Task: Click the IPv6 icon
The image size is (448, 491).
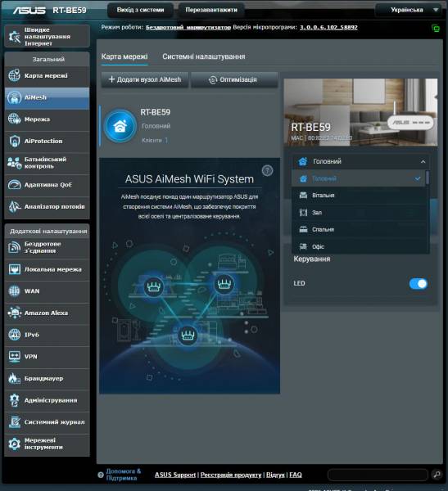Action: 15,335
